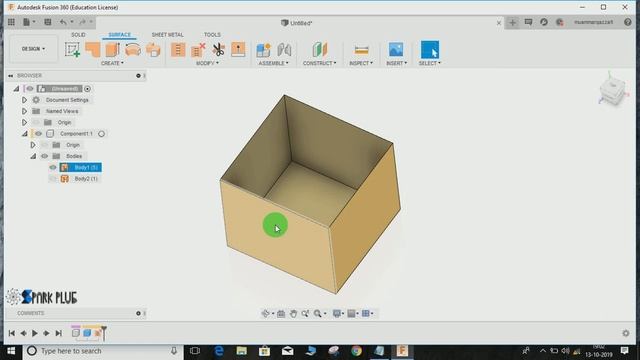Image resolution: width=640 pixels, height=360 pixels.
Task: Click the Fit magnifier icon in navigation bar
Action: pos(318,313)
